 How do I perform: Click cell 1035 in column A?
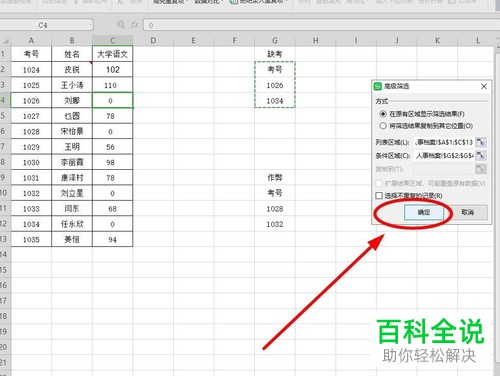pos(31,239)
